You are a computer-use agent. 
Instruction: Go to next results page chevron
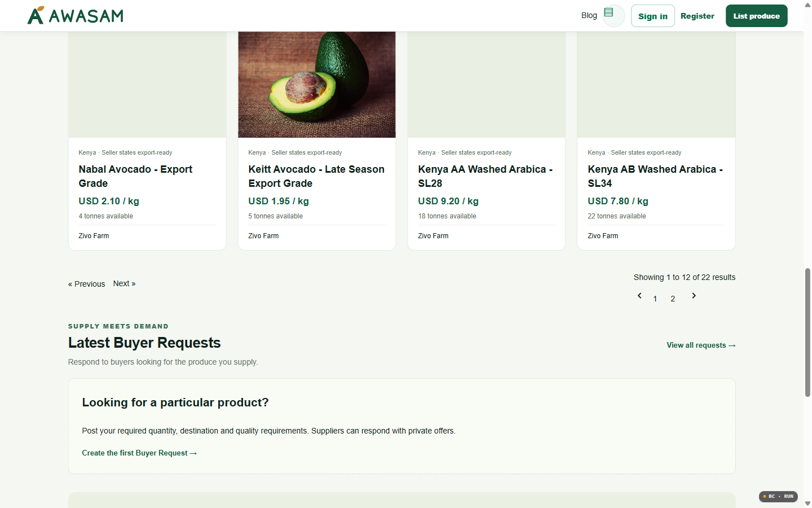[694, 296]
